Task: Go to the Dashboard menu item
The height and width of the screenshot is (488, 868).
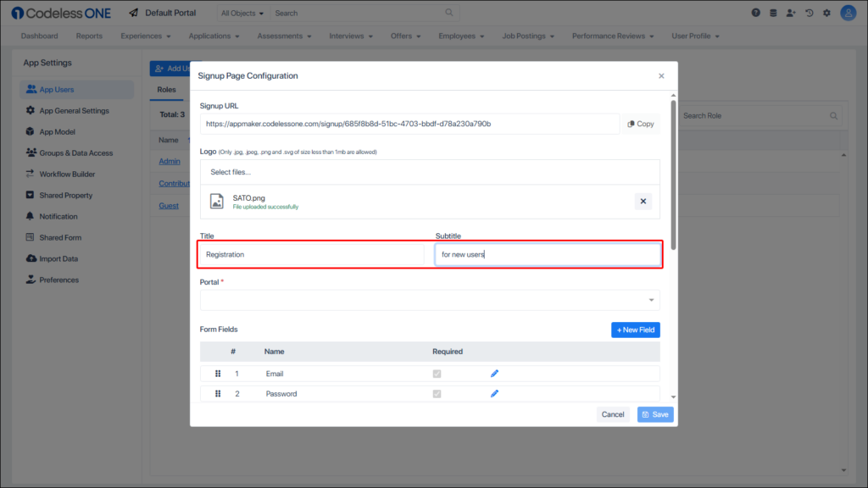Action: 39,36
